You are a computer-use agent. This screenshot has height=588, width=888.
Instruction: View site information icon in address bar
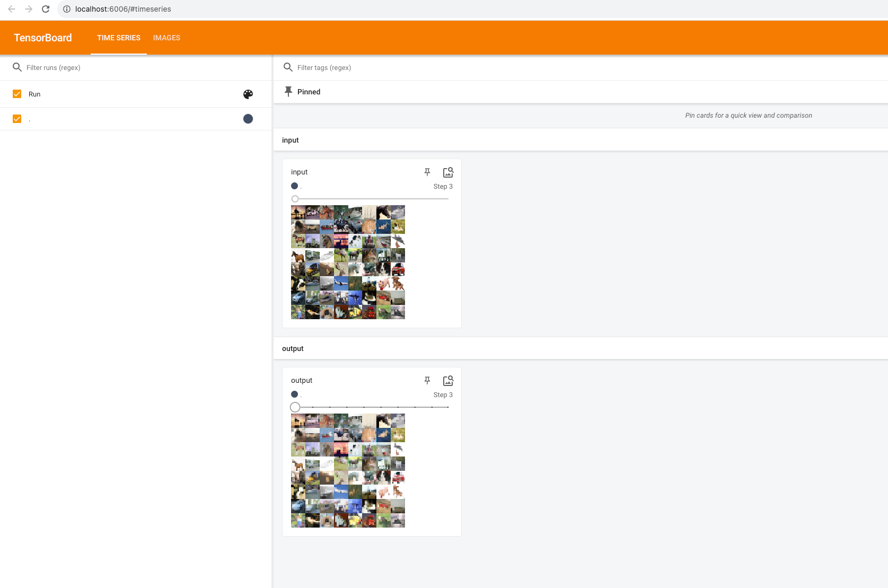(67, 9)
